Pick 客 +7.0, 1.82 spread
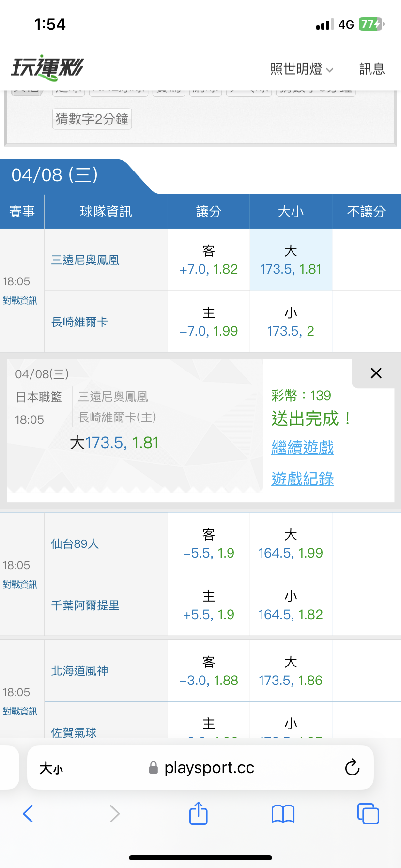This screenshot has height=868, width=401. [209, 260]
